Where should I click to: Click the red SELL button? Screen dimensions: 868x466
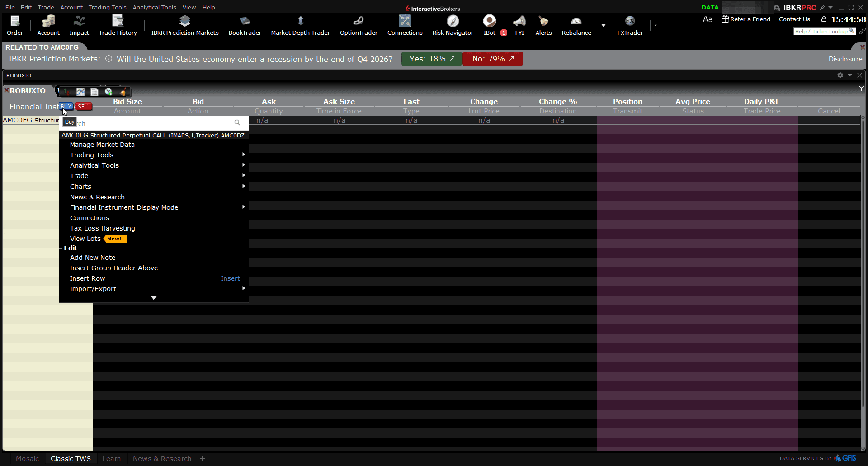(x=84, y=107)
